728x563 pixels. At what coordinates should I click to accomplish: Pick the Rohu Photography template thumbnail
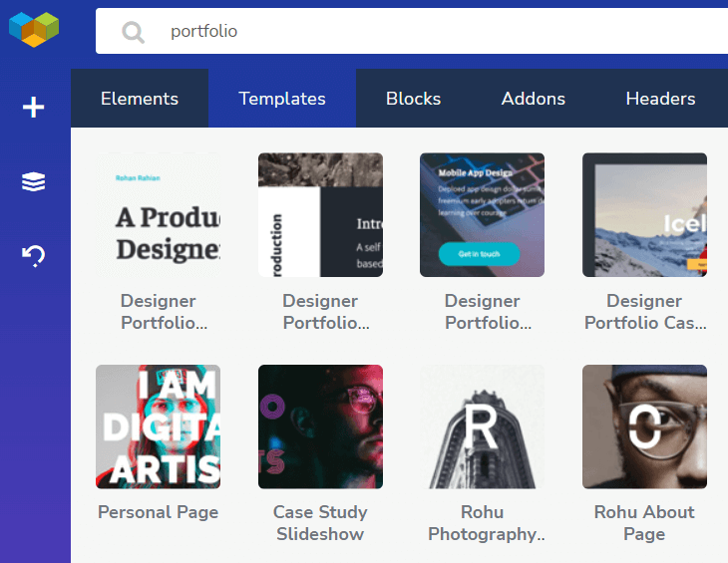point(482,426)
